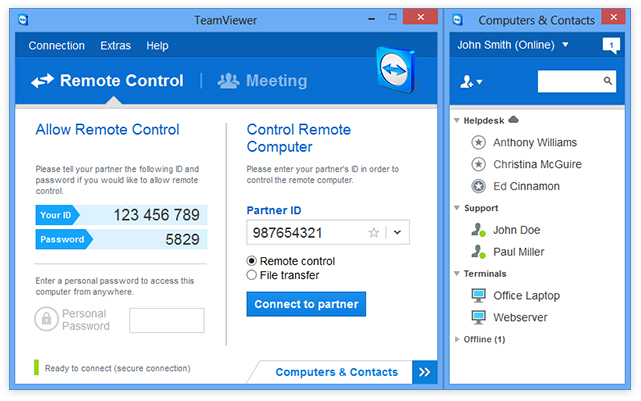Expand the Offline (1) group

click(457, 339)
